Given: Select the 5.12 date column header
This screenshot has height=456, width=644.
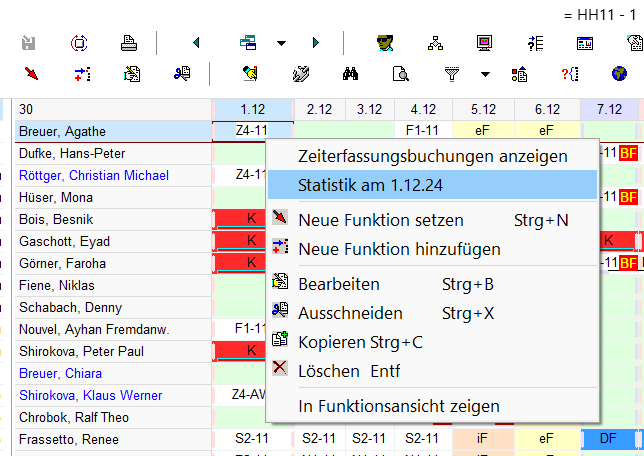Looking at the screenshot, I should tap(485, 108).
